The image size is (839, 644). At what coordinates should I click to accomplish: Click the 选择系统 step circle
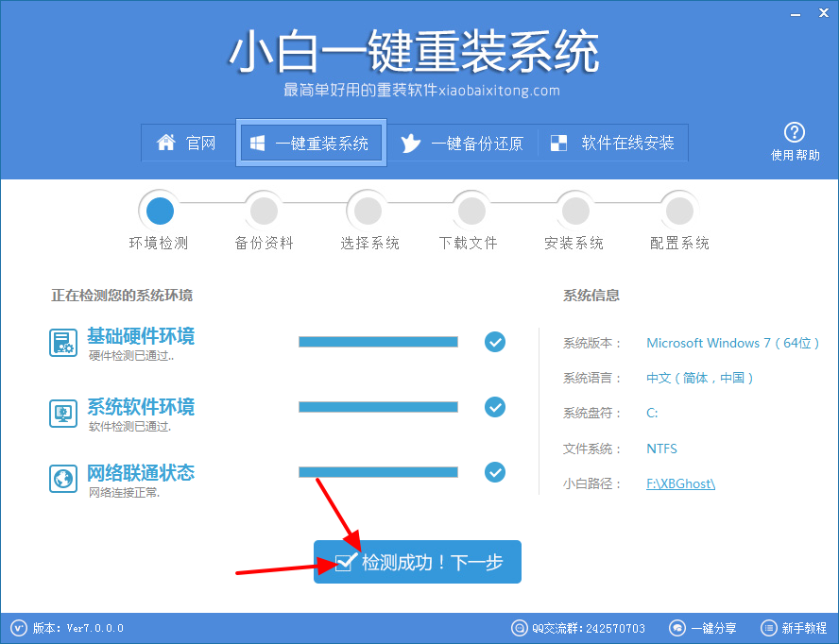click(368, 211)
